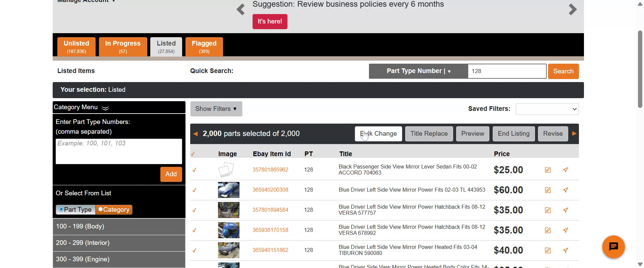Click the Title column header
This screenshot has height=268, width=644.
pyautogui.click(x=345, y=154)
